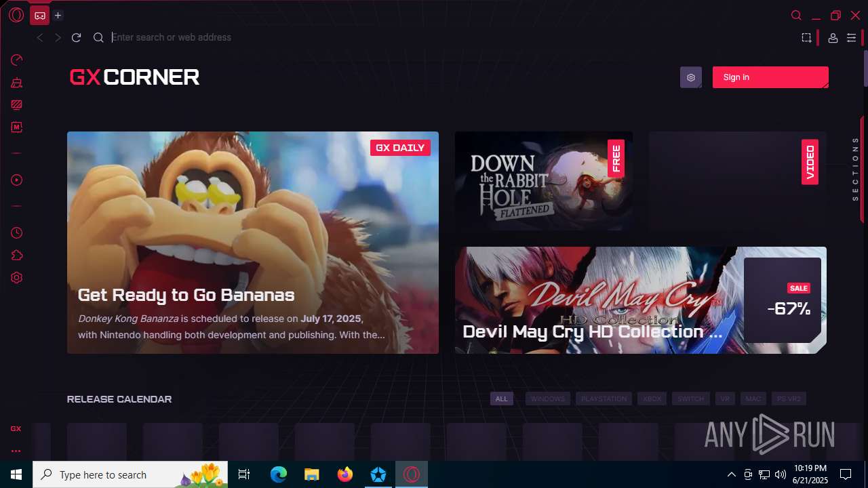Click the SALE -67% discount box

(783, 300)
